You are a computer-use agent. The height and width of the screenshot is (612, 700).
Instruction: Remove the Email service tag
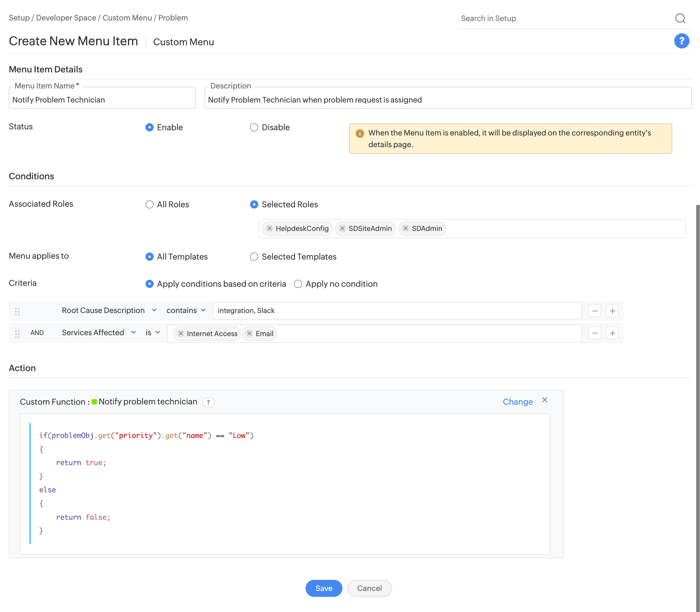(250, 334)
